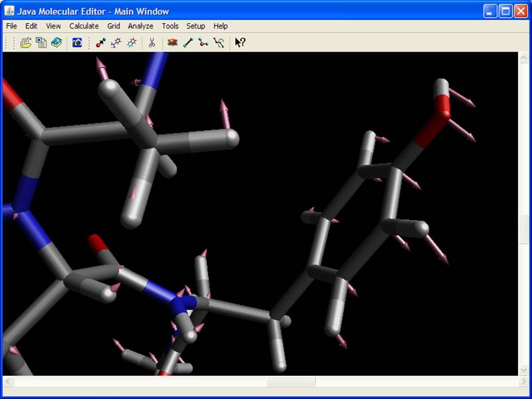
Task: Open the Setup menu
Action: [195, 26]
